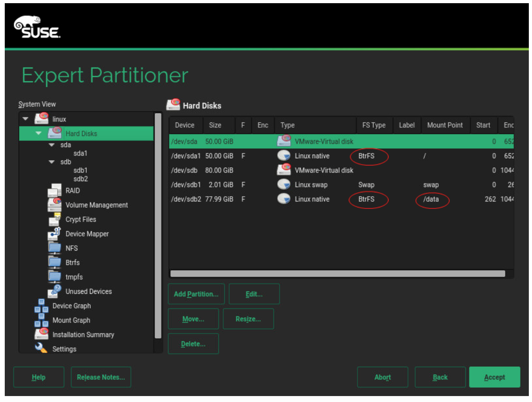Collapse the sda disk node
Screen dimensions: 532x402
click(x=52, y=145)
